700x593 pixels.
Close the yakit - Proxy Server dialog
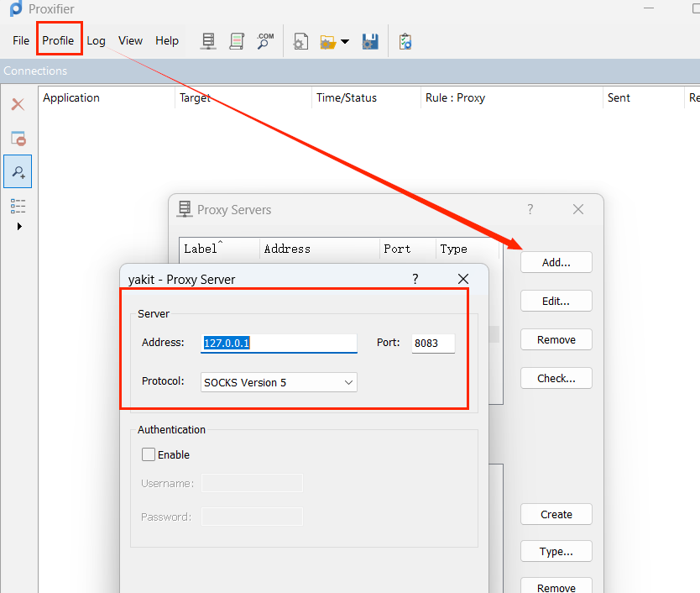(463, 279)
